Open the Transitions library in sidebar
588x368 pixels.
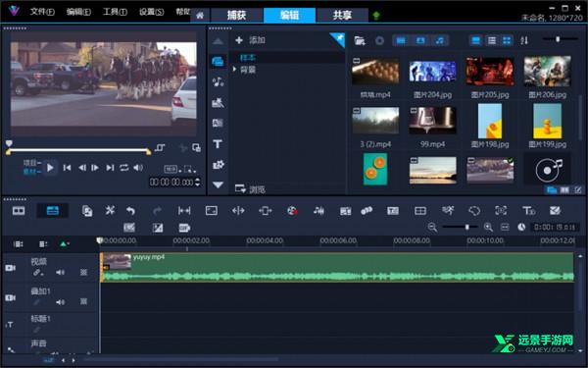pos(218,102)
